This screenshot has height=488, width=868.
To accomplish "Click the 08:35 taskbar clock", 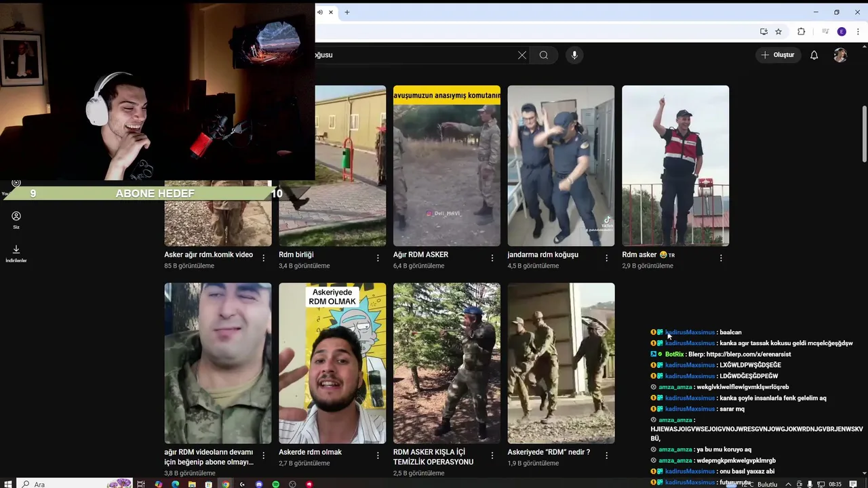I will pyautogui.click(x=835, y=484).
